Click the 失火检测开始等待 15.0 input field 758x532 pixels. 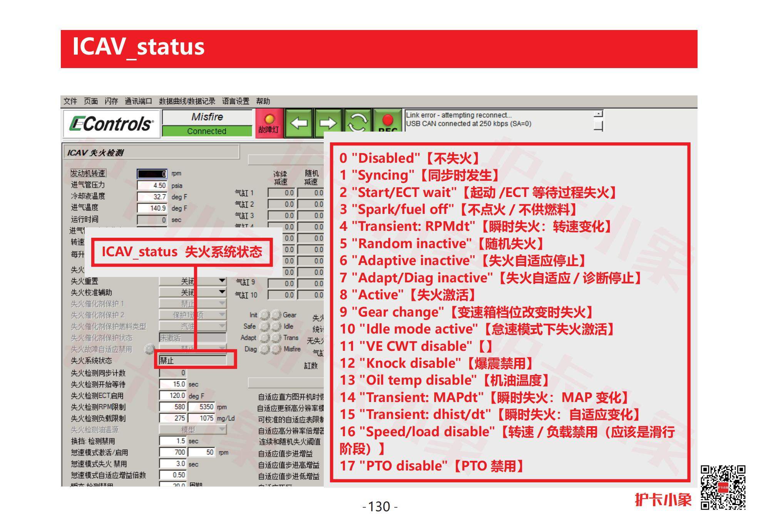[x=173, y=384]
